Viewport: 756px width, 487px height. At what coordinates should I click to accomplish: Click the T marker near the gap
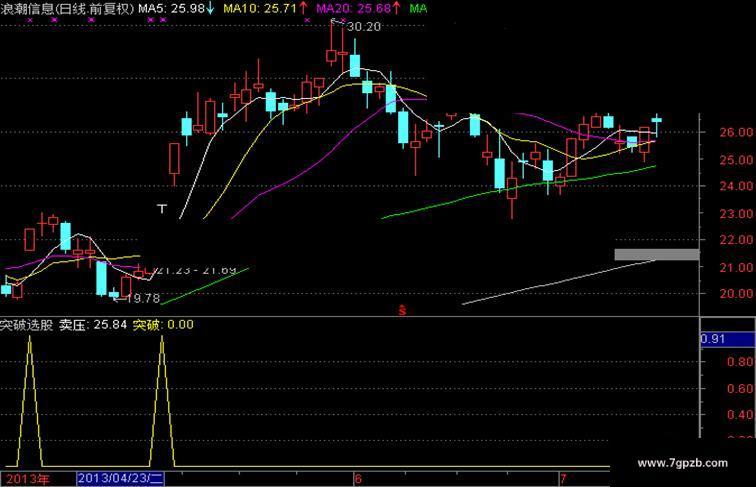[x=162, y=209]
